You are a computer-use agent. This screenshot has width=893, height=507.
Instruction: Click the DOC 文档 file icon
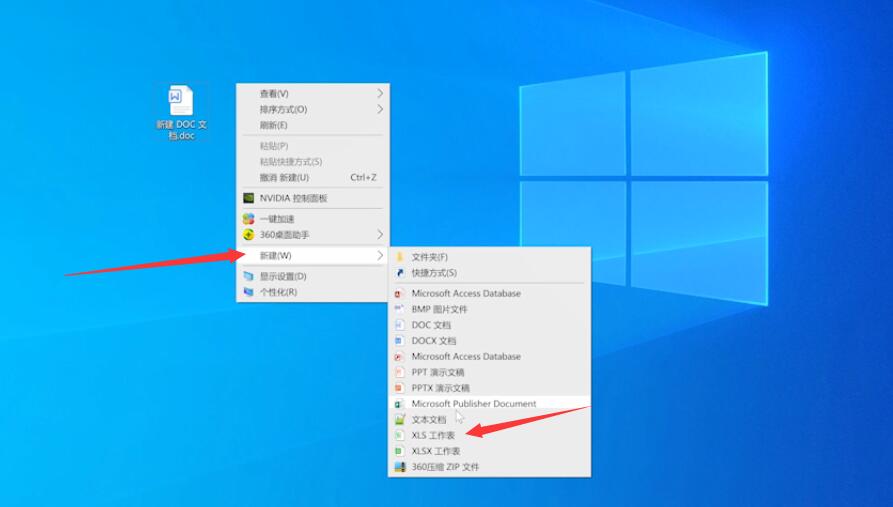[x=400, y=325]
